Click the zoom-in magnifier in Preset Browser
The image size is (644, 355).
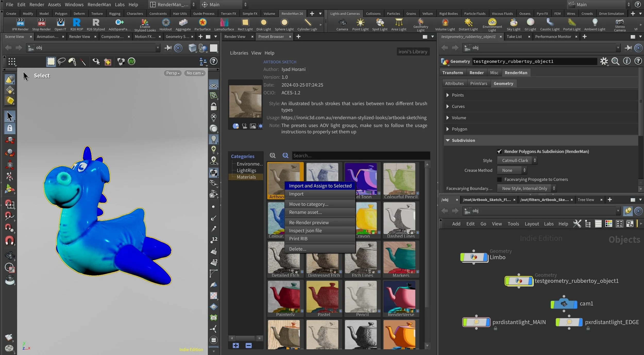(273, 155)
